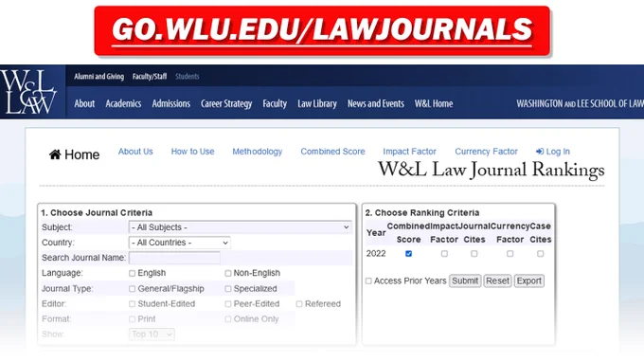Click the Home house icon

[55, 154]
